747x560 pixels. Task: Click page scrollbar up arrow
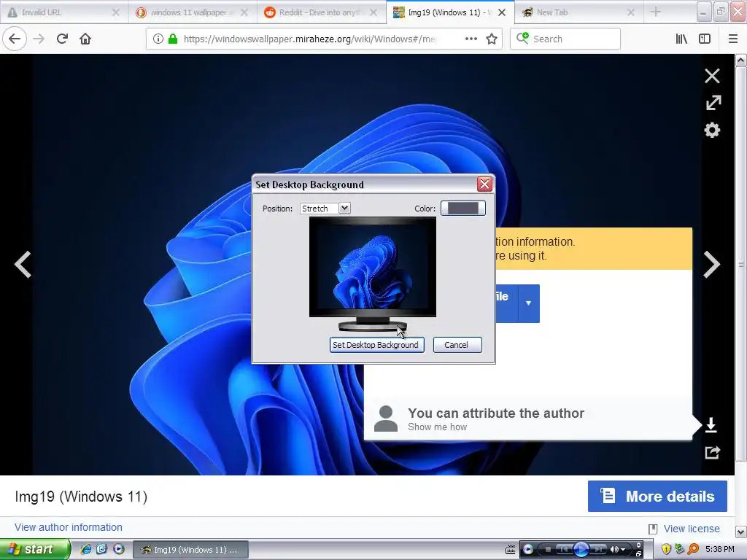click(740, 60)
